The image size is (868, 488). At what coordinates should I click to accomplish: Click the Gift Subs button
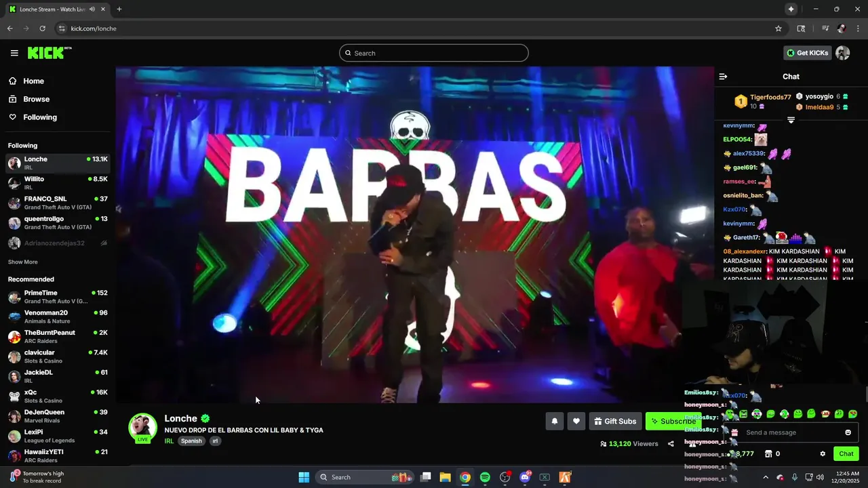(615, 421)
